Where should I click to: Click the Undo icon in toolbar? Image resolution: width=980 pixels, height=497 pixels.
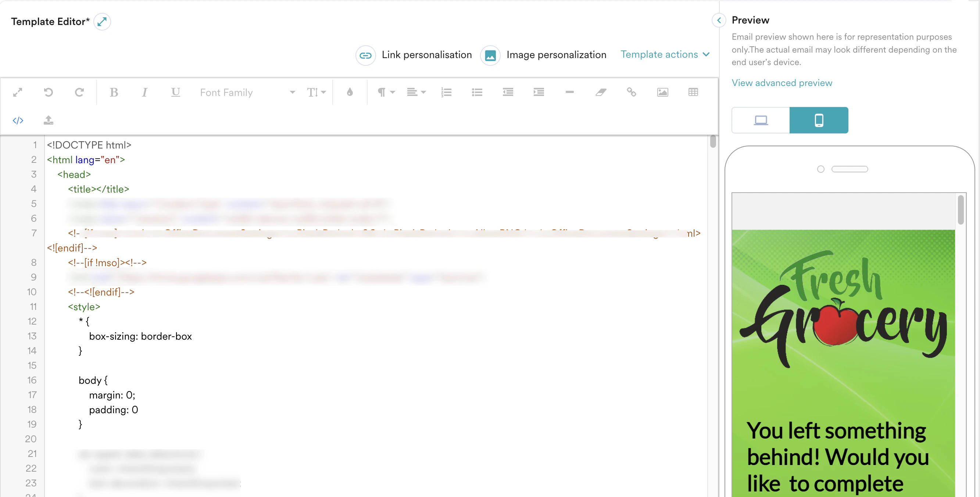(x=48, y=92)
